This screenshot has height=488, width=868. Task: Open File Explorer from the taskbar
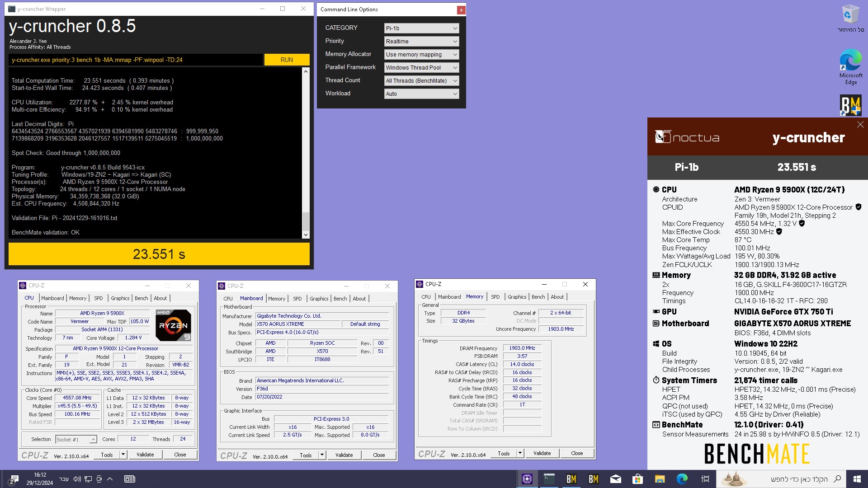[660, 479]
